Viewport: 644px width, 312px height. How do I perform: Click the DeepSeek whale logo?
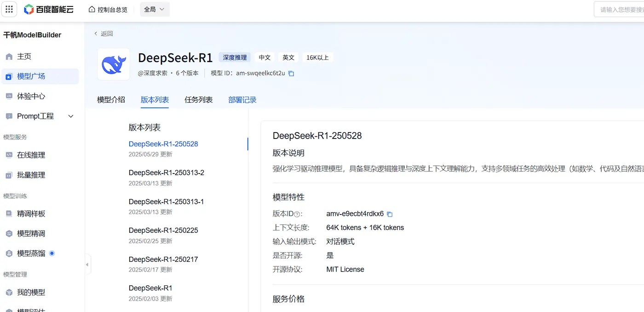(114, 64)
